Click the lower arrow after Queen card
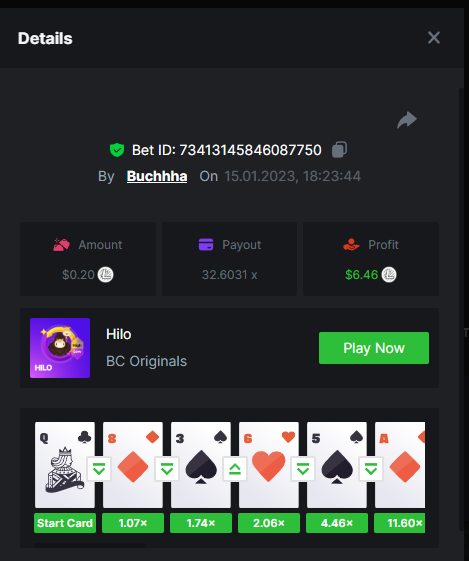 coord(99,469)
